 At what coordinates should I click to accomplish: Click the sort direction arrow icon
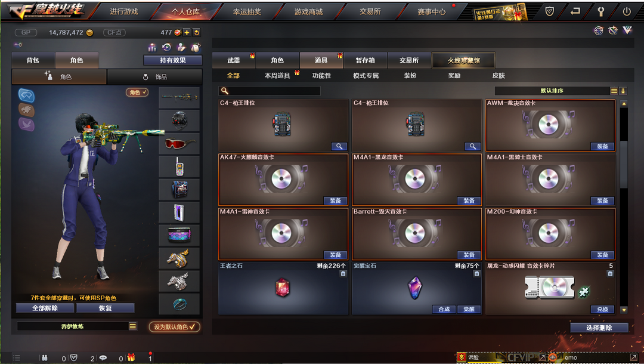623,91
